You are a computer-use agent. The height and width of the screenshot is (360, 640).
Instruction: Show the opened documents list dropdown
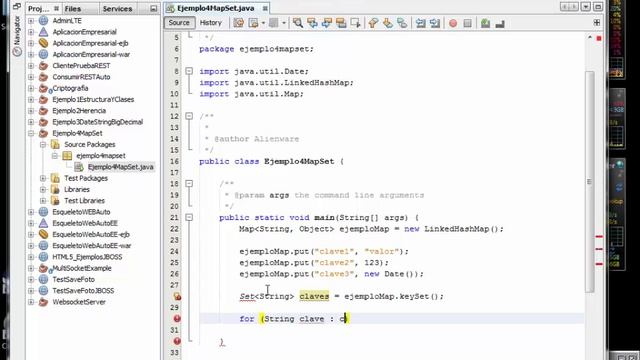[x=586, y=7]
